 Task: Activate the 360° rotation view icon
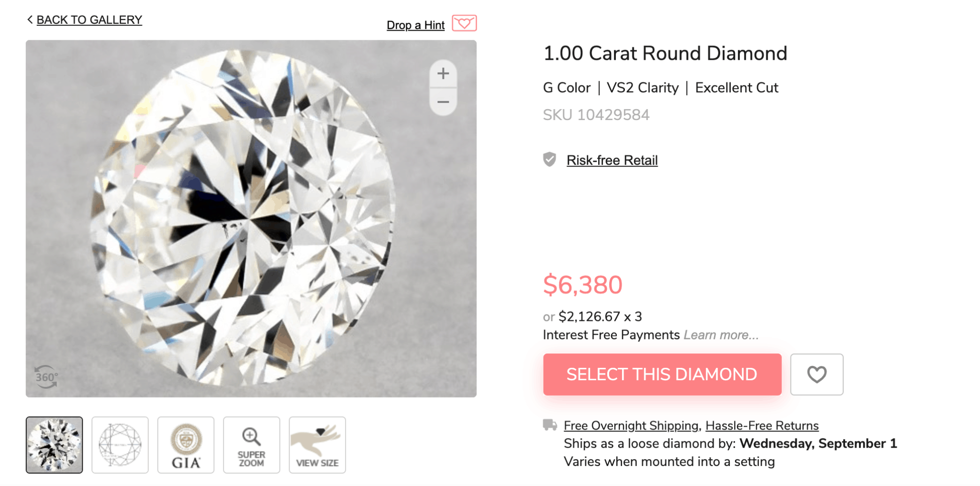click(x=46, y=377)
